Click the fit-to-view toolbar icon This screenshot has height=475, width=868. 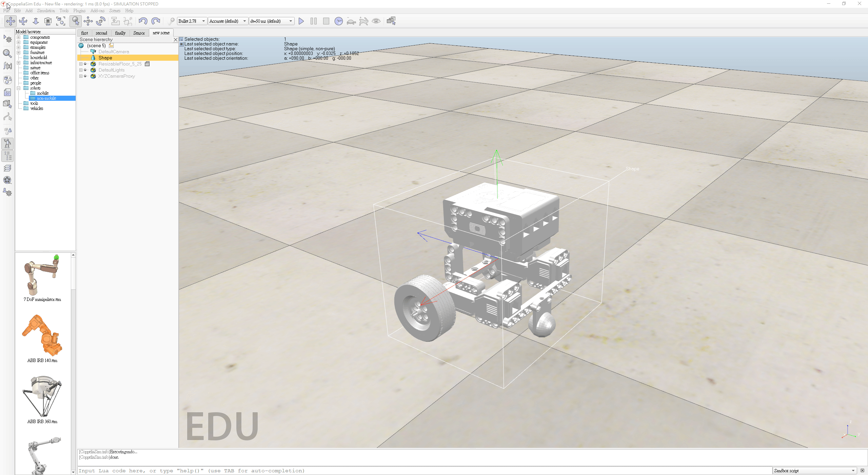pyautogui.click(x=61, y=21)
